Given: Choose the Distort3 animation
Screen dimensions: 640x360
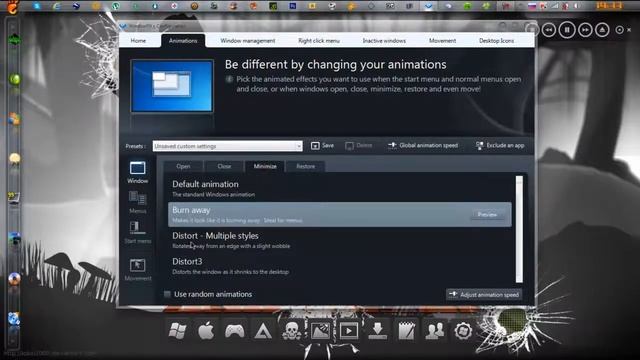Looking at the screenshot, I should coord(340,266).
